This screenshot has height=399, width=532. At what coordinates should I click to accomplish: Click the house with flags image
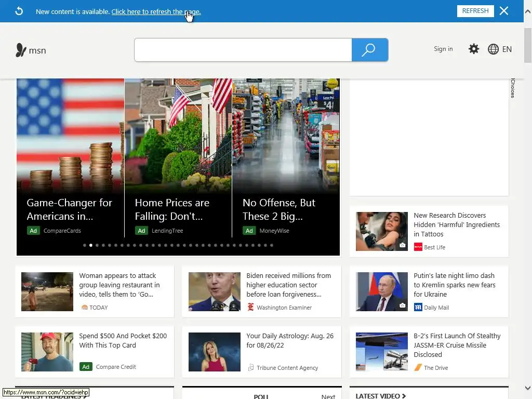tap(178, 136)
